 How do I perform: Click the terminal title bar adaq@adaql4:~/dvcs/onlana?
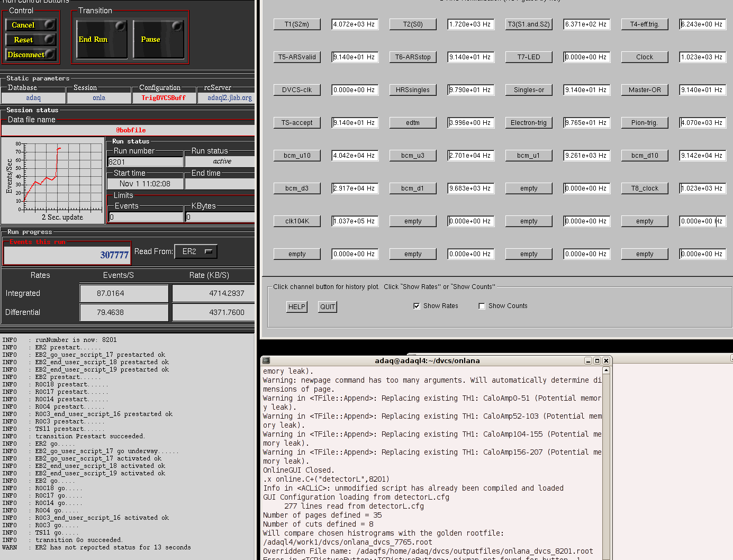(427, 360)
